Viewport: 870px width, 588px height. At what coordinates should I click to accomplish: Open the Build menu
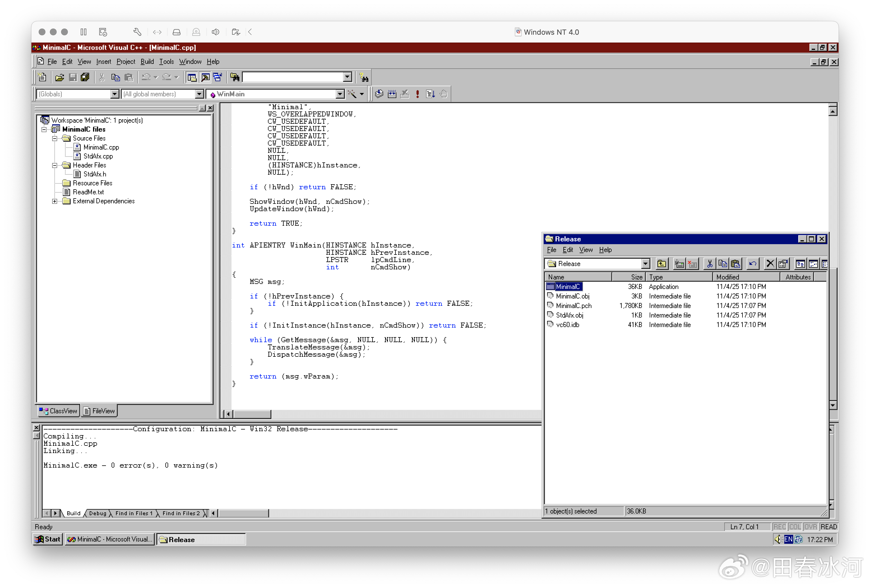(x=147, y=62)
